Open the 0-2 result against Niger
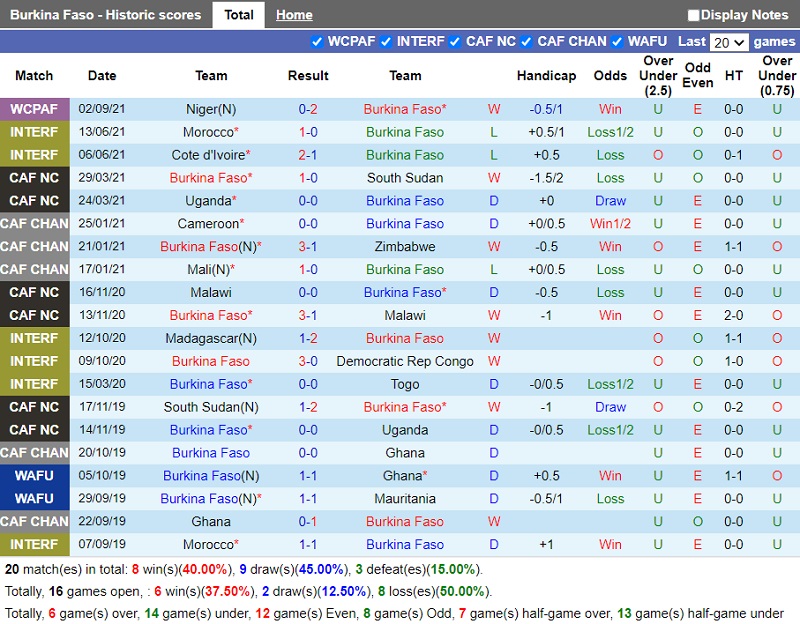Screen dimensions: 800x624 [308, 109]
